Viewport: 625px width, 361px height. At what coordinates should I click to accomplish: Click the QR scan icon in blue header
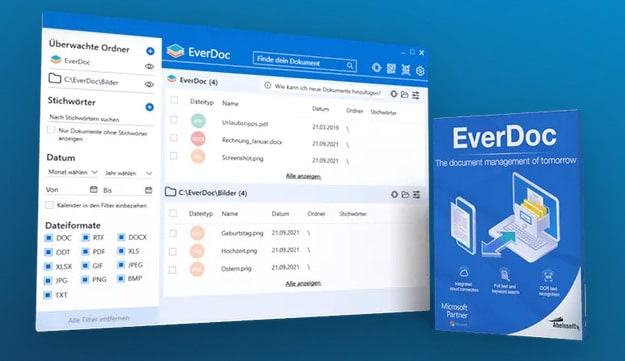(x=391, y=69)
